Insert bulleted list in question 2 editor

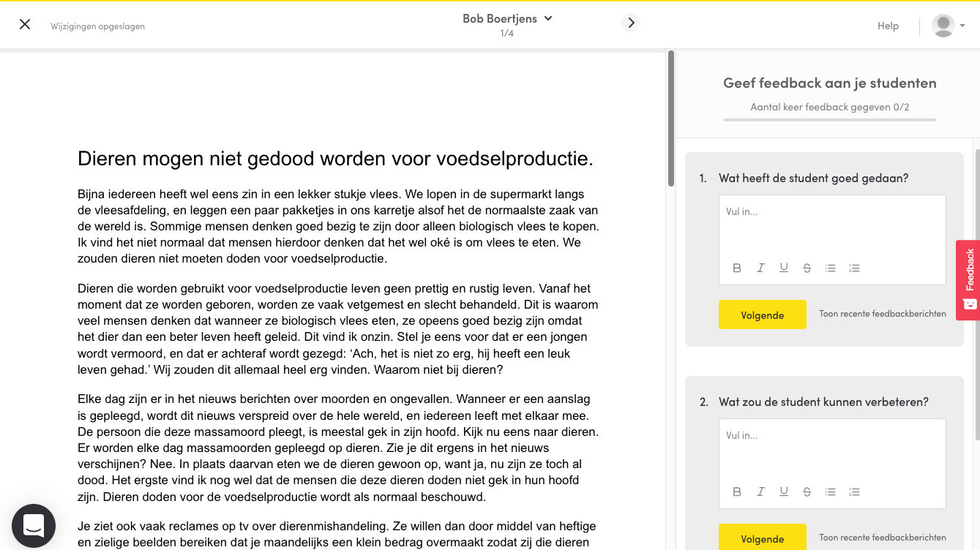tap(831, 492)
